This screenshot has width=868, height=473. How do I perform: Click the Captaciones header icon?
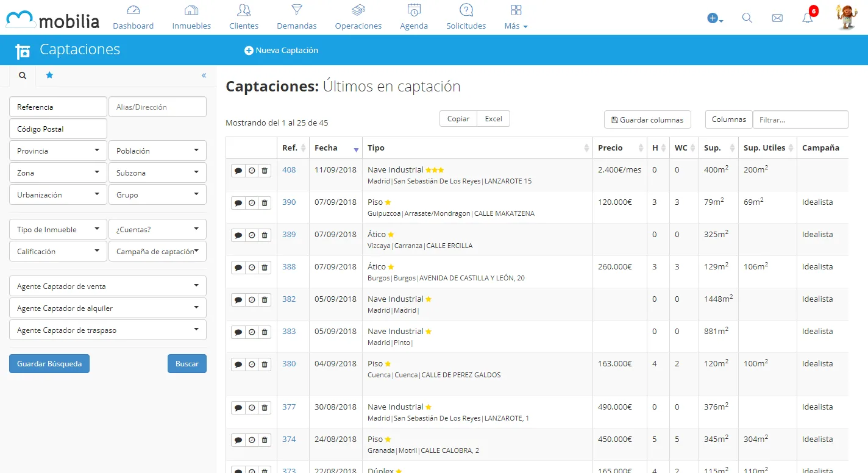(23, 51)
